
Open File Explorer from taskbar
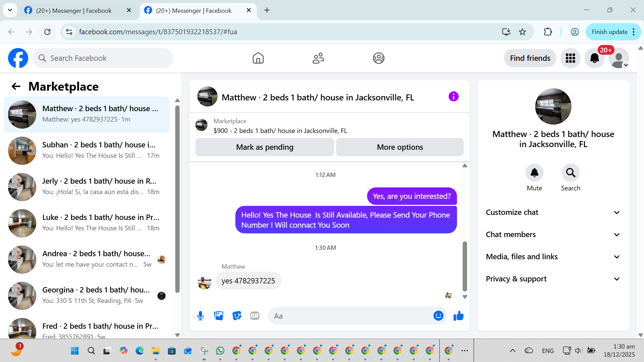(x=155, y=351)
